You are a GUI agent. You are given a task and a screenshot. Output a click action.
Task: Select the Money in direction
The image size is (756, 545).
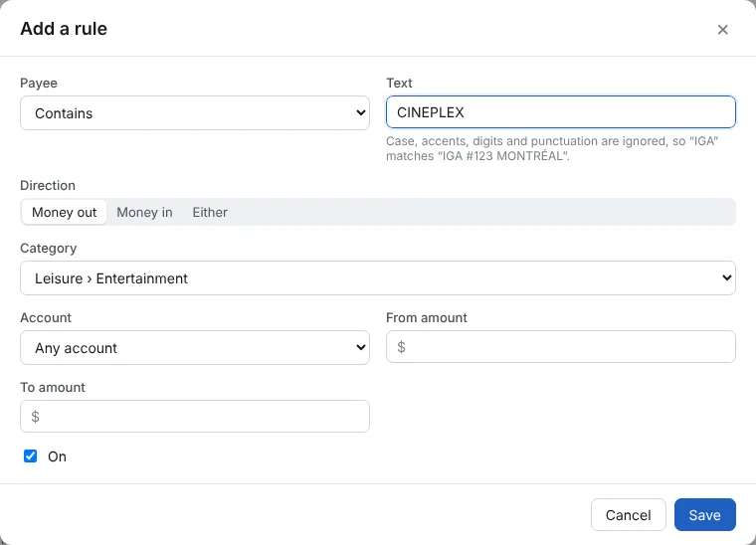coord(144,212)
